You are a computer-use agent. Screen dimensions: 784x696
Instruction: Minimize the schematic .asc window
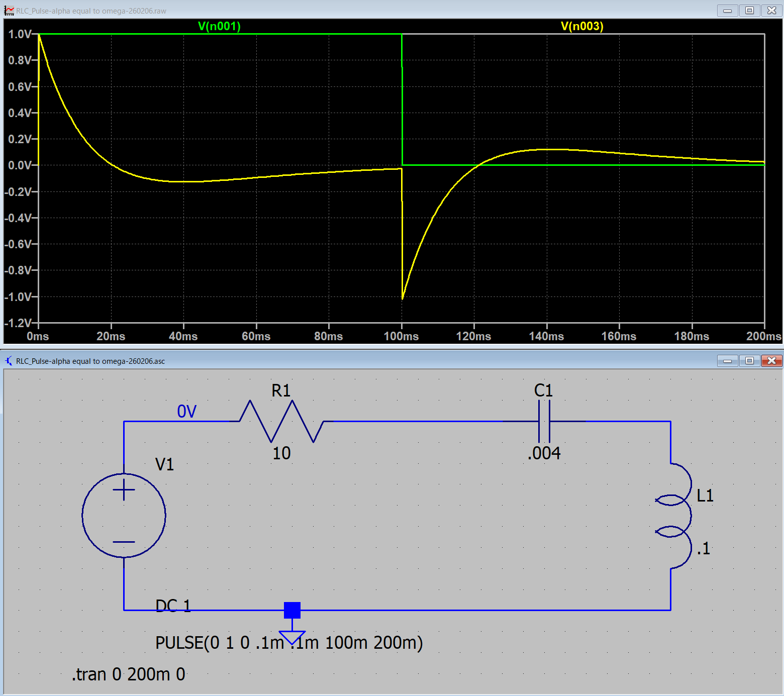point(727,361)
